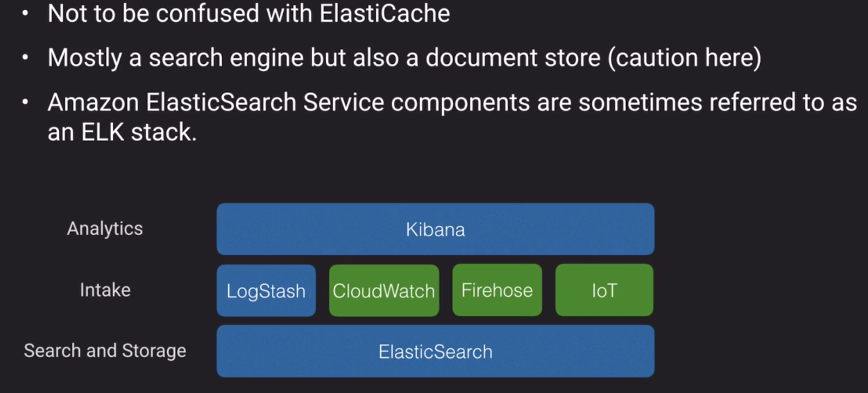
Task: Select the blue LogStash box
Action: point(266,291)
